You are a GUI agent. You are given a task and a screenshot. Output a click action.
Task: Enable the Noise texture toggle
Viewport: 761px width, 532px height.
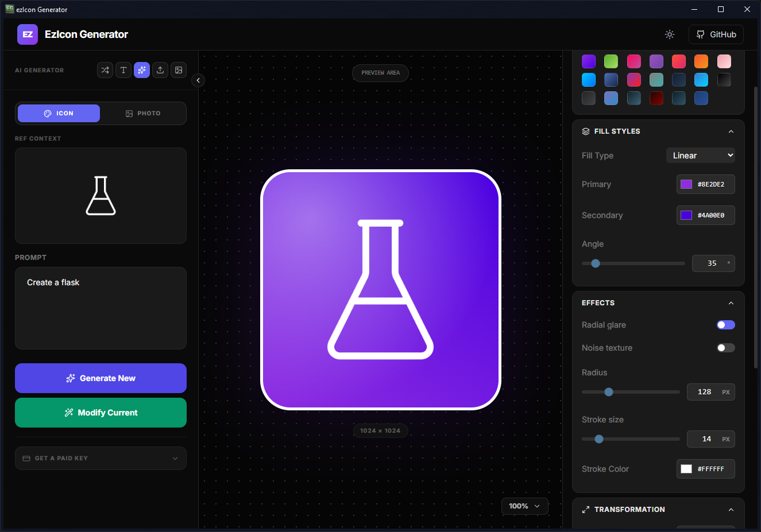pyautogui.click(x=725, y=348)
